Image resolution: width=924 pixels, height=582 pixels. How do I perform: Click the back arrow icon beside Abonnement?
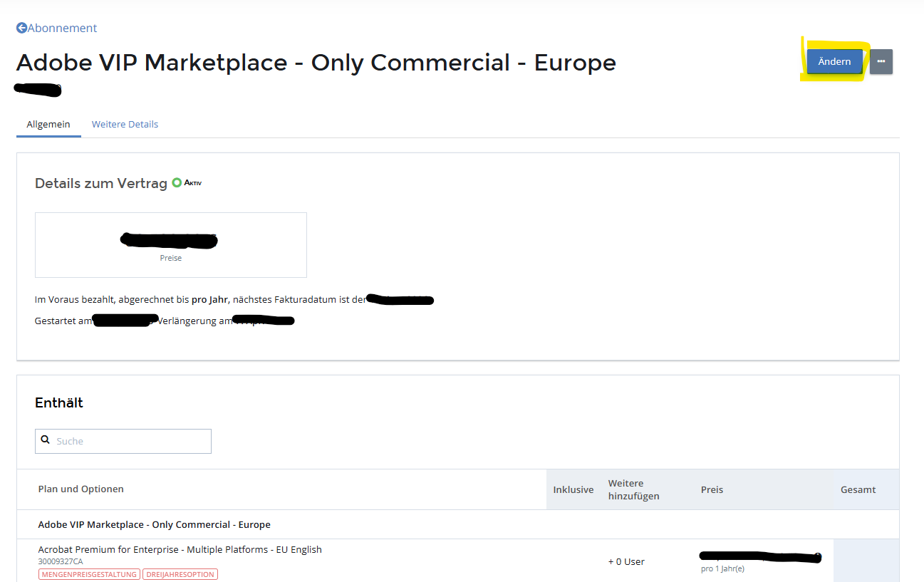click(x=21, y=28)
